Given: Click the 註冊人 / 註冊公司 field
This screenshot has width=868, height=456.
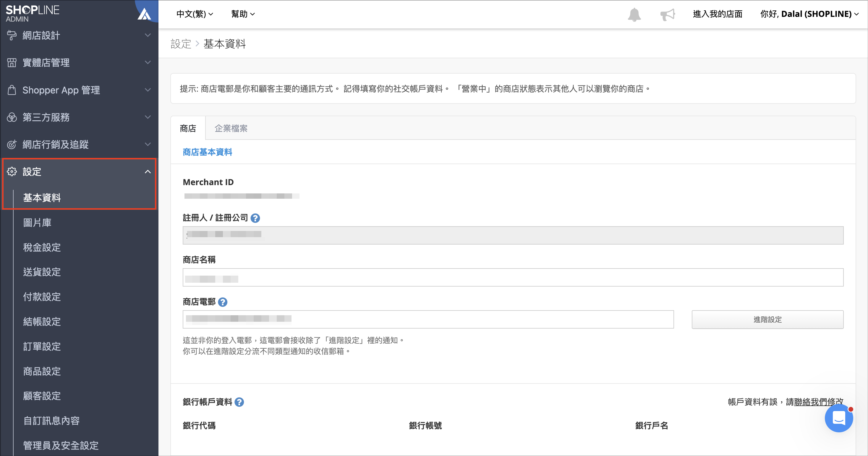Looking at the screenshot, I should click(513, 236).
